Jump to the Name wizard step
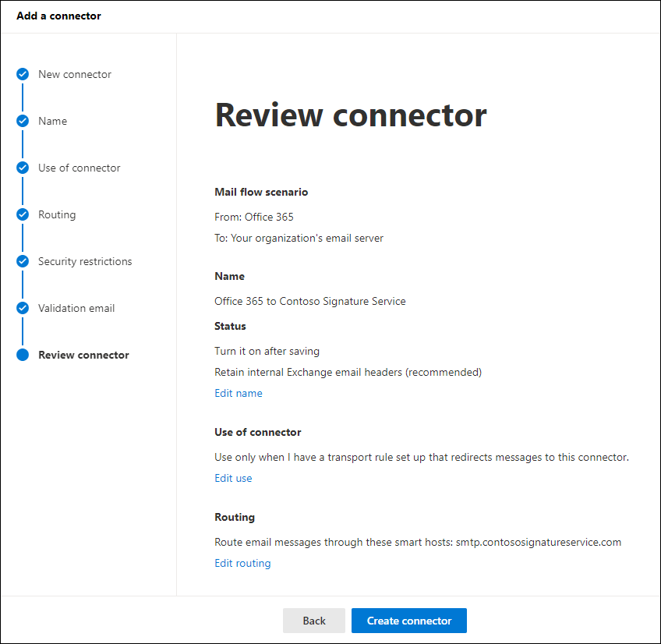The width and height of the screenshot is (661, 644). 52,121
